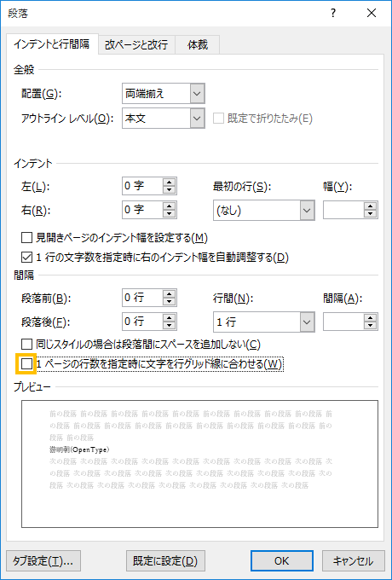Screen dimensions: 392x580
Task: Increase 段落前 spacing with up arrow
Action: point(170,293)
